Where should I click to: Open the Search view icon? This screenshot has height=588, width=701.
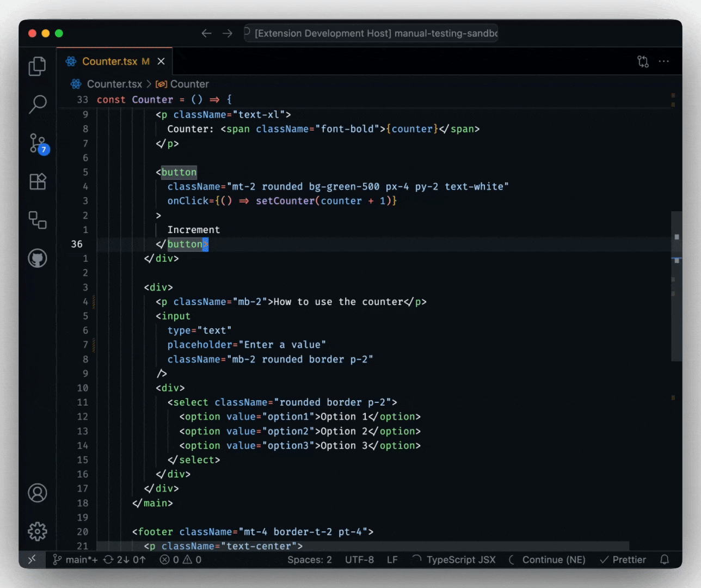[x=37, y=104]
